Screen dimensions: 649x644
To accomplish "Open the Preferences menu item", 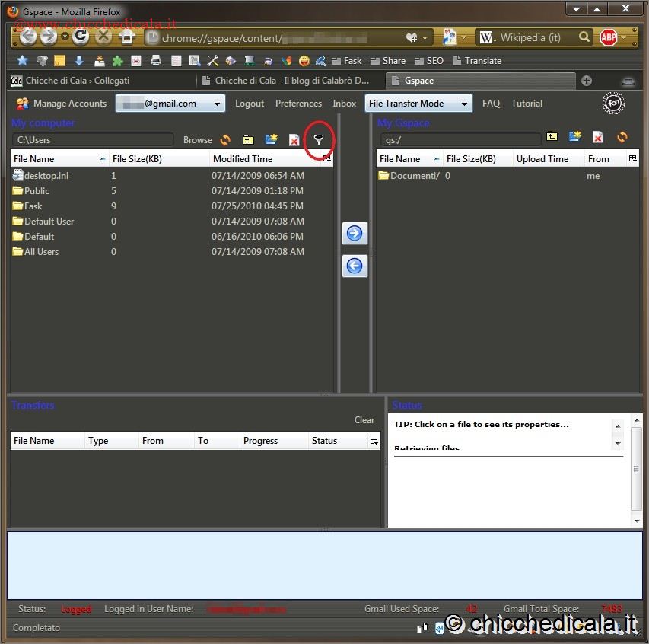I will tap(298, 104).
